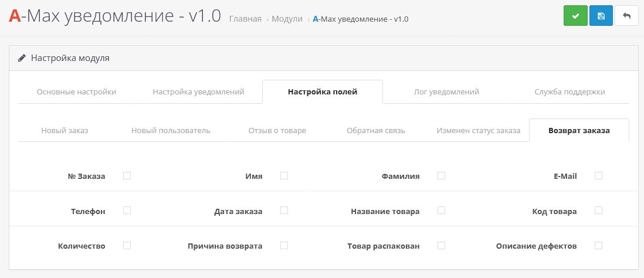Toggle the Причина возврата checkbox

[x=284, y=245]
